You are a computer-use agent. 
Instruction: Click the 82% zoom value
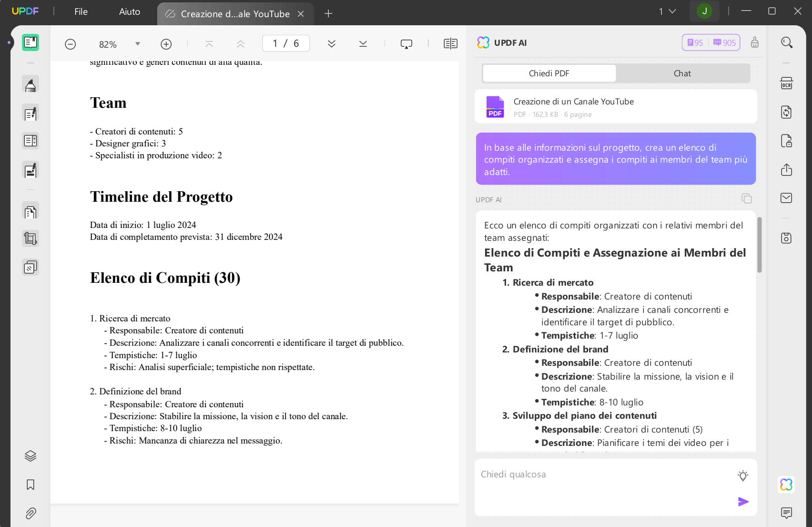click(x=108, y=44)
